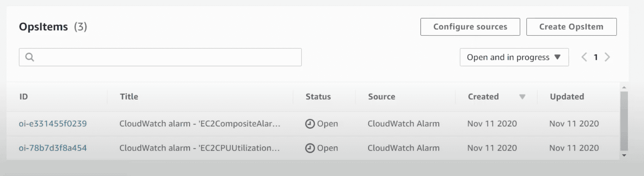
Task: Click the Create OpsItem button
Action: [x=571, y=27]
